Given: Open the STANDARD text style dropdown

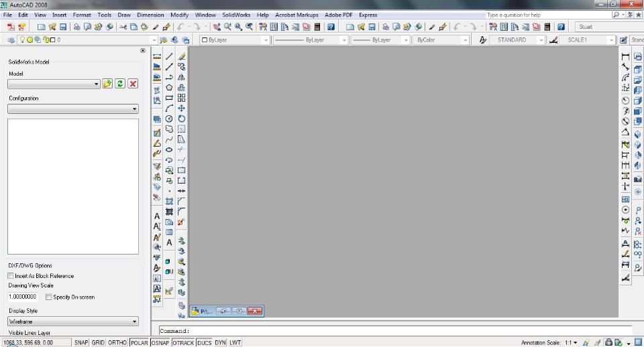Looking at the screenshot, I should click(x=541, y=40).
